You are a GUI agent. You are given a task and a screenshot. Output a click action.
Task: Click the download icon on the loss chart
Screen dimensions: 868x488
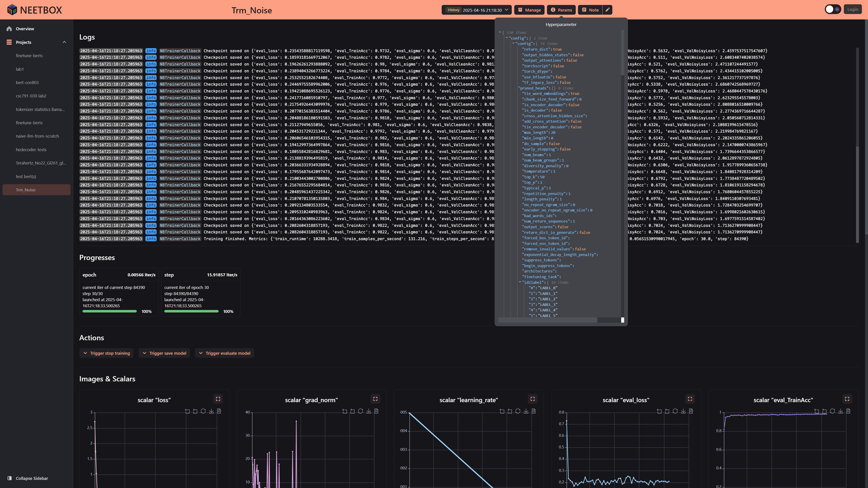[x=211, y=411]
